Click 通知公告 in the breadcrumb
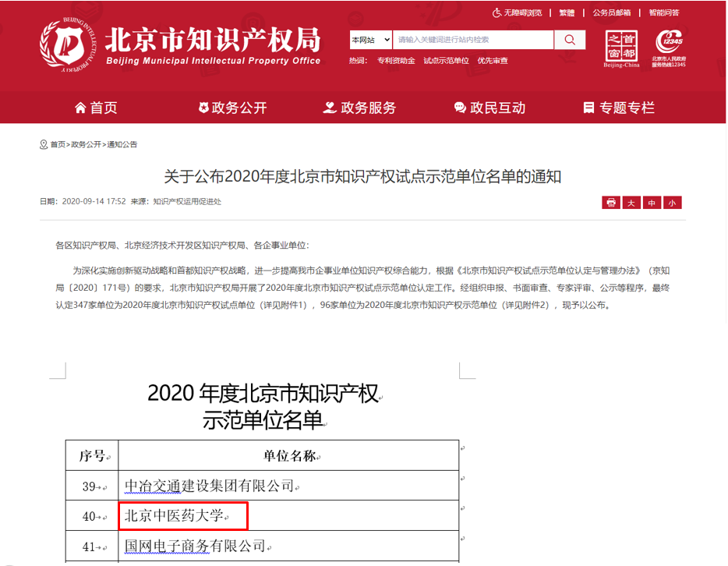The width and height of the screenshot is (728, 566). [x=122, y=144]
